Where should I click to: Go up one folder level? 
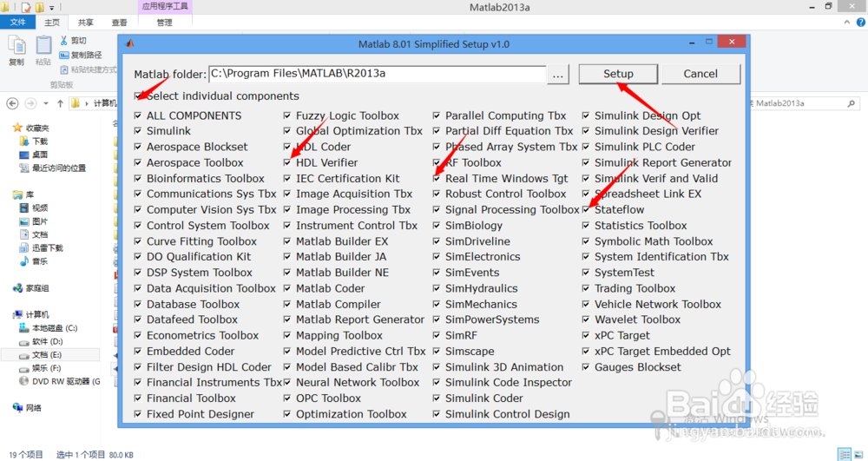tap(61, 103)
